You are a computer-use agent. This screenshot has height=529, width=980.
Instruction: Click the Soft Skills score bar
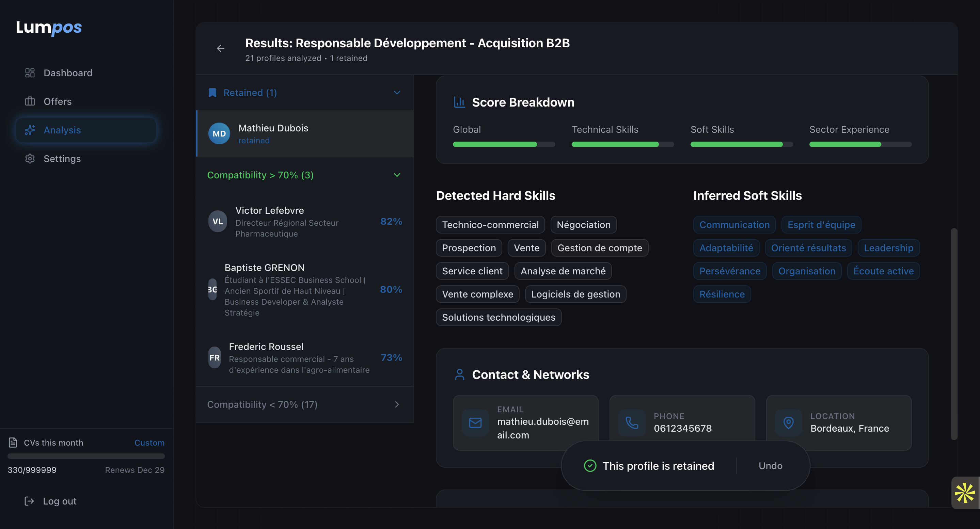[741, 144]
